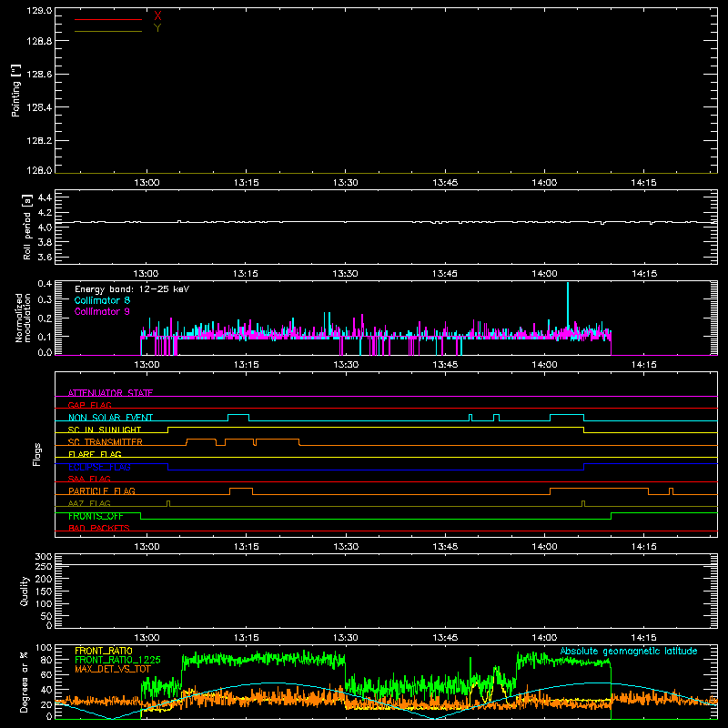Click the 0.3 modulation tick label

pyautogui.click(x=45, y=299)
